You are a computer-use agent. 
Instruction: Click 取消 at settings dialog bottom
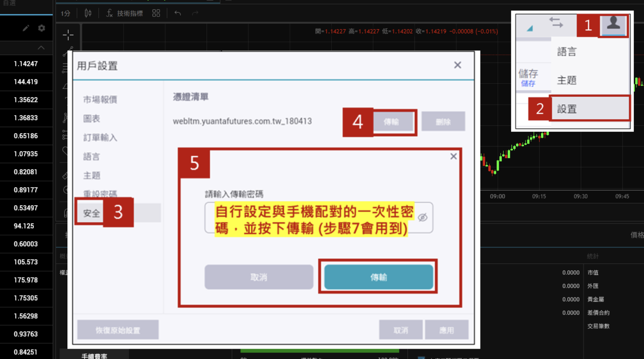[x=401, y=330]
